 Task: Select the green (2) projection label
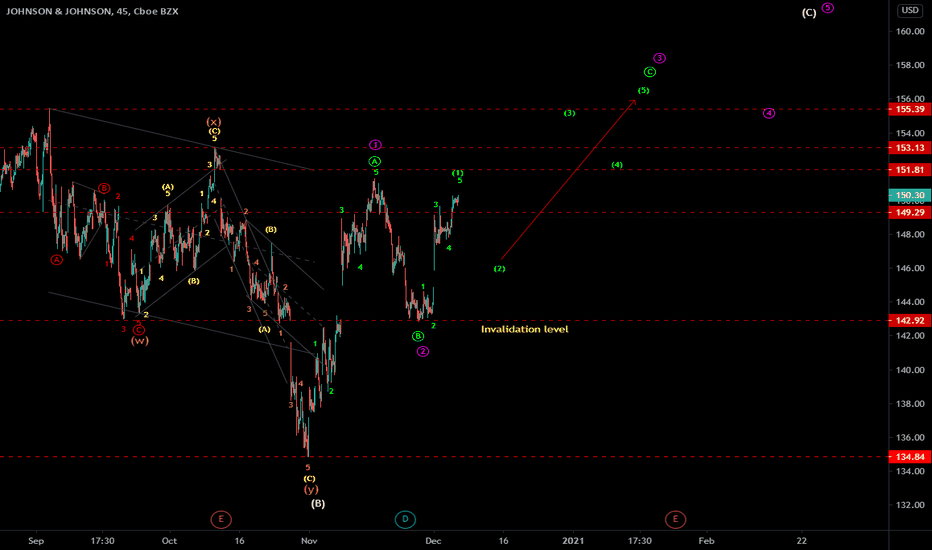click(500, 269)
